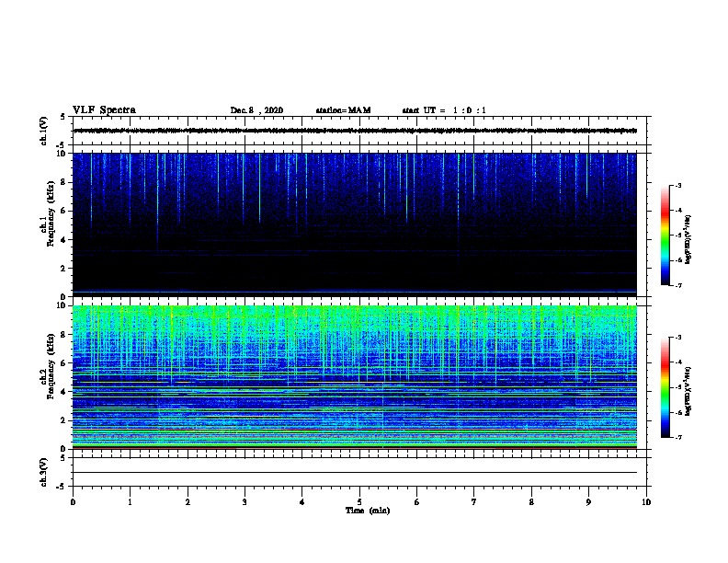Click the "-3" tick on upper color bar

[677, 186]
